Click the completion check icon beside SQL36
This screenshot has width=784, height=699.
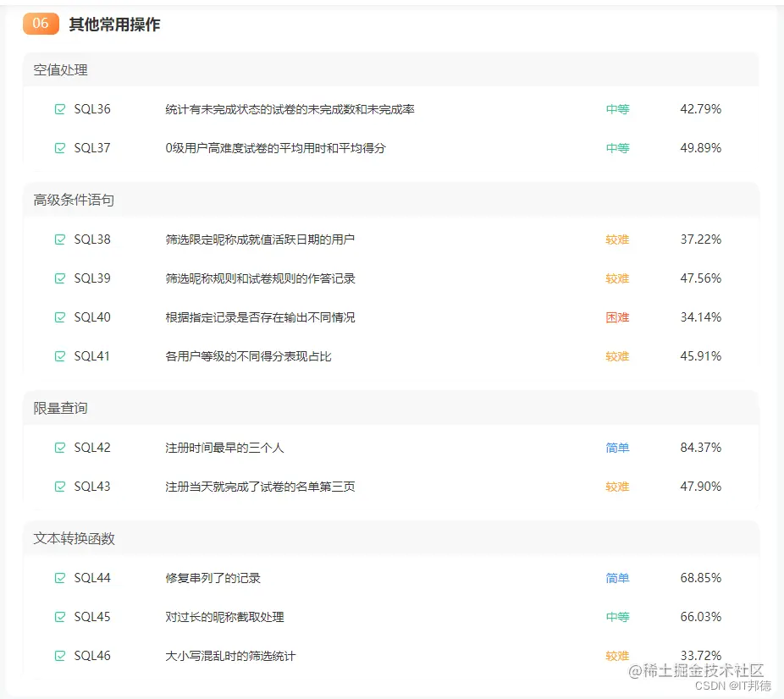[59, 108]
